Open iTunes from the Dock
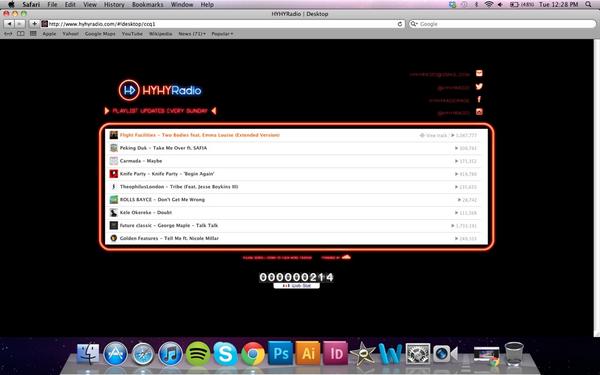 (170, 354)
